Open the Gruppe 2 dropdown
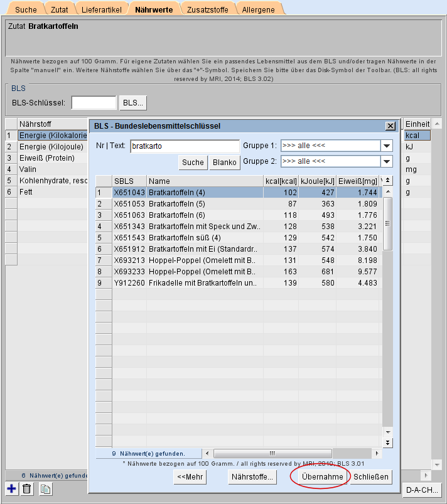The image size is (447, 504). pyautogui.click(x=387, y=161)
